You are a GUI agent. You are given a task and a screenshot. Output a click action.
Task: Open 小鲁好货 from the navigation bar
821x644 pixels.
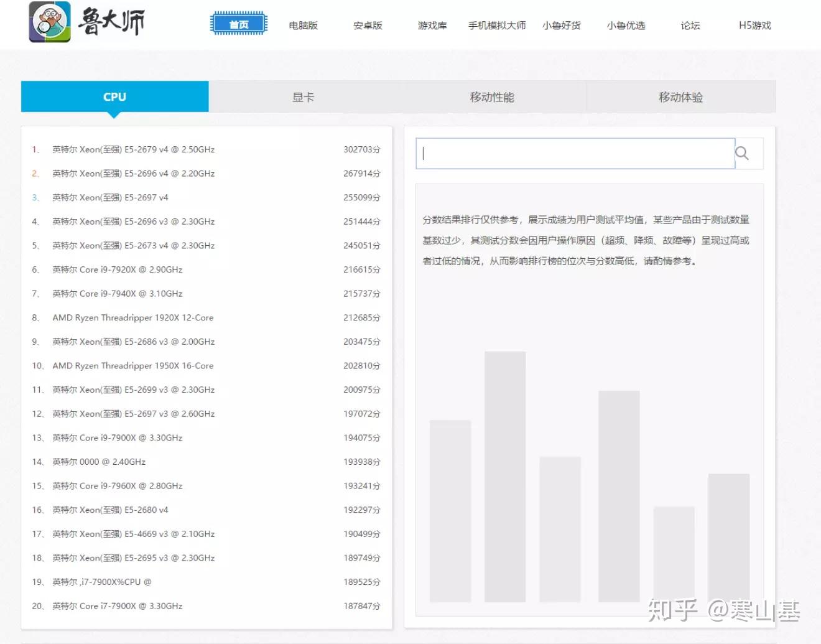click(x=561, y=26)
